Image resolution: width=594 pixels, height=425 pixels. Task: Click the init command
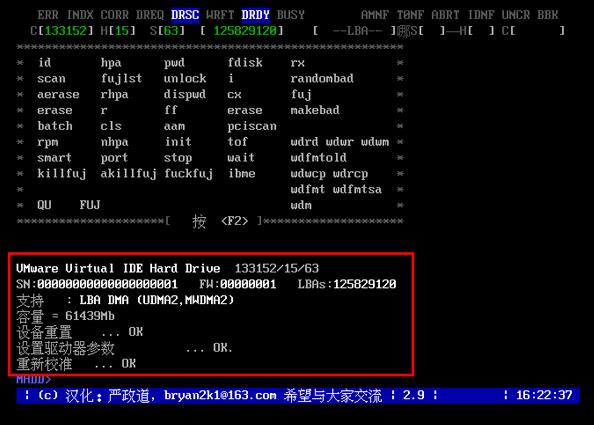coord(178,142)
